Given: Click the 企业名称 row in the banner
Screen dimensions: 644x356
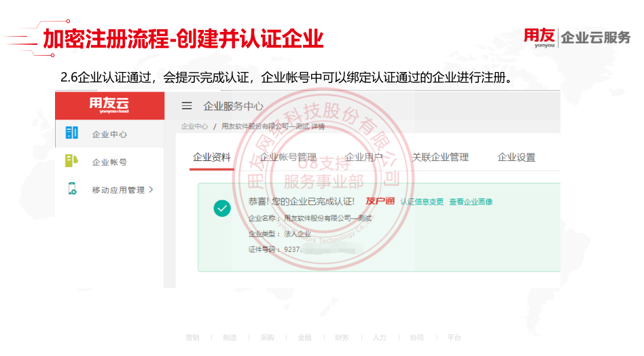Looking at the screenshot, I should tap(310, 218).
